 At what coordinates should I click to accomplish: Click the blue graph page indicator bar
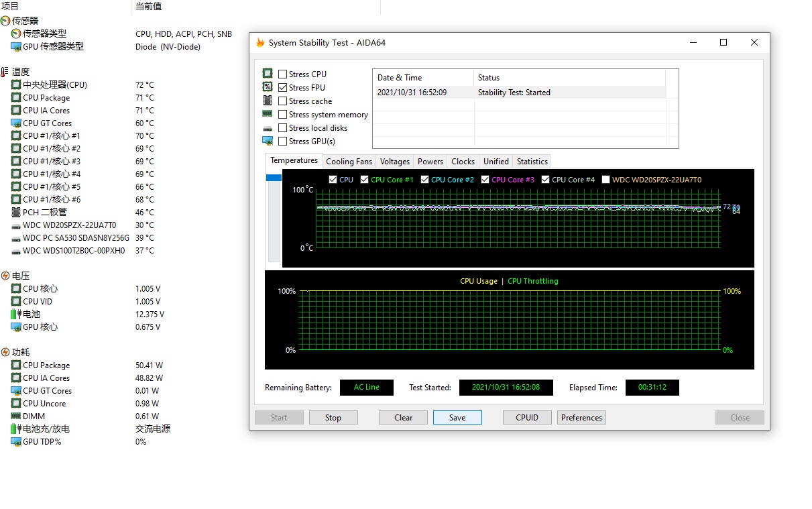point(274,178)
